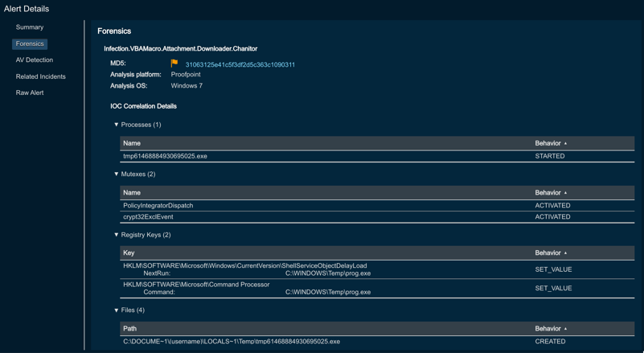The width and height of the screenshot is (644, 353).
Task: Open the Raw Alert tab
Action: coord(30,93)
